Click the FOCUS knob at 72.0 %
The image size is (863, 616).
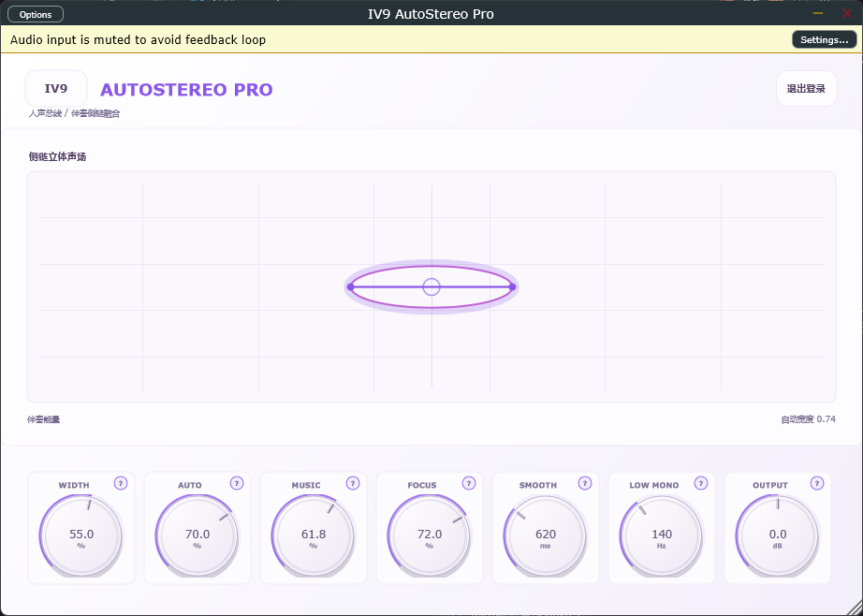430,536
